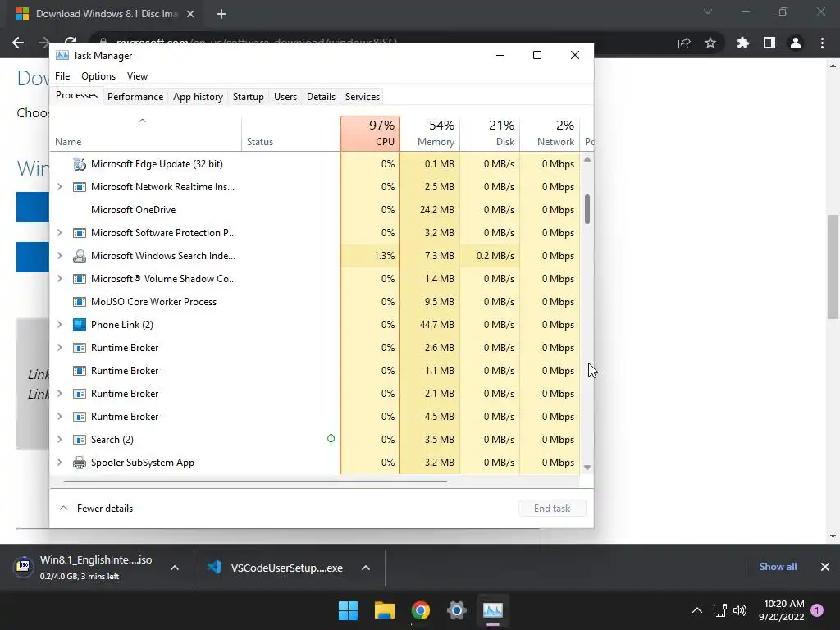840x630 pixels.
Task: Click the notification badge in system tray
Action: coord(817,610)
